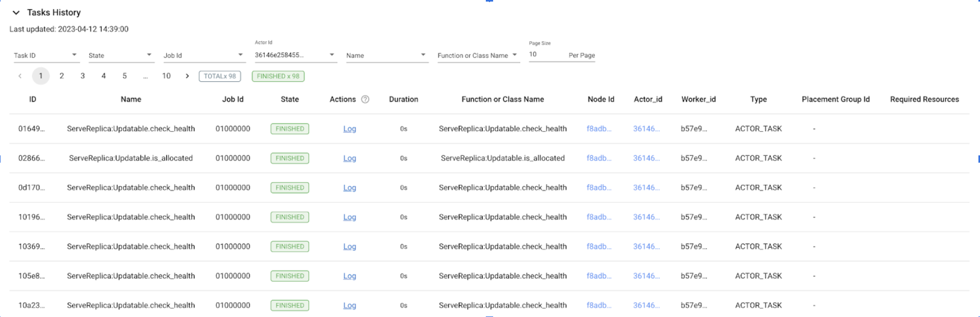Viewport: 980px width, 317px height.
Task: Click task ID 0d170 cell
Action: (x=32, y=188)
